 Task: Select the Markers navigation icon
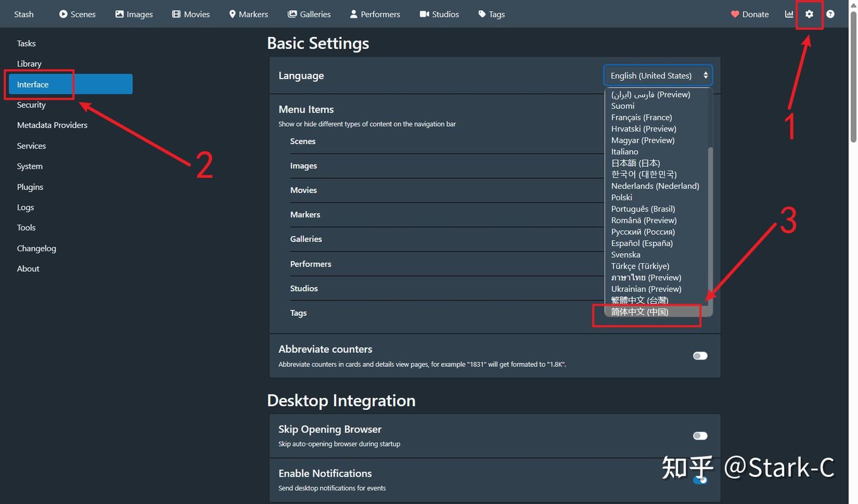(248, 14)
